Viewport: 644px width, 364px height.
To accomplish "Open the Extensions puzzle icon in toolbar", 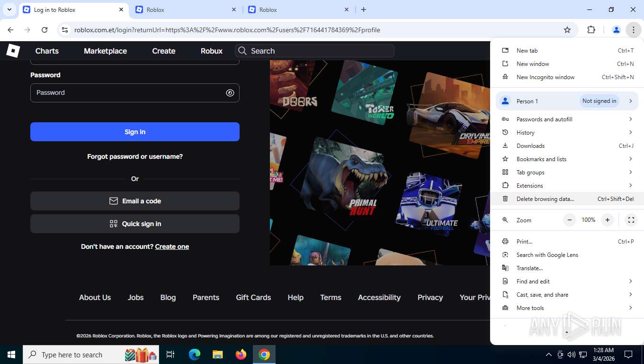I will click(x=591, y=30).
